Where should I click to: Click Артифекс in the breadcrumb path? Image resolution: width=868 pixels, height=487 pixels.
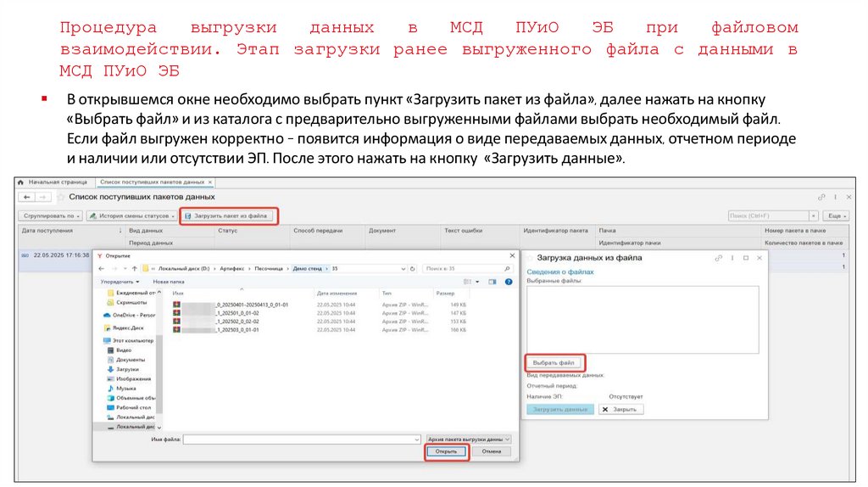click(x=232, y=269)
